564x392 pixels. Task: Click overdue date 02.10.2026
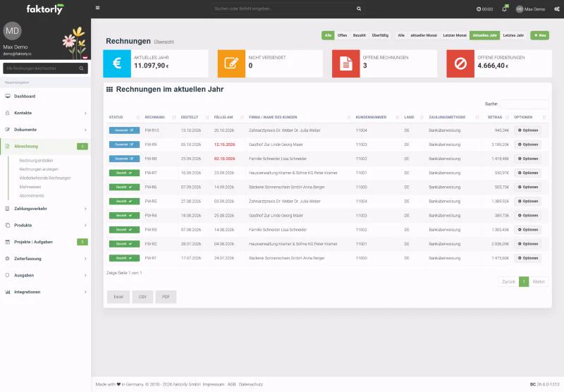click(x=224, y=159)
